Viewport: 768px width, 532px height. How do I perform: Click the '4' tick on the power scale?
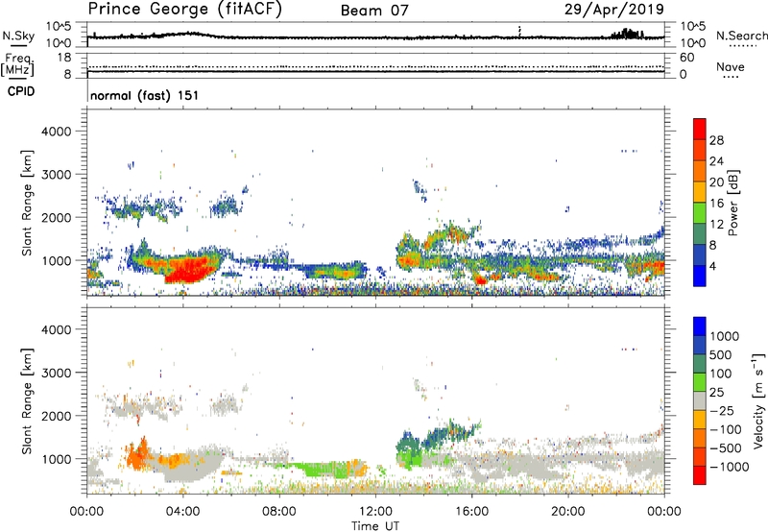click(712, 267)
